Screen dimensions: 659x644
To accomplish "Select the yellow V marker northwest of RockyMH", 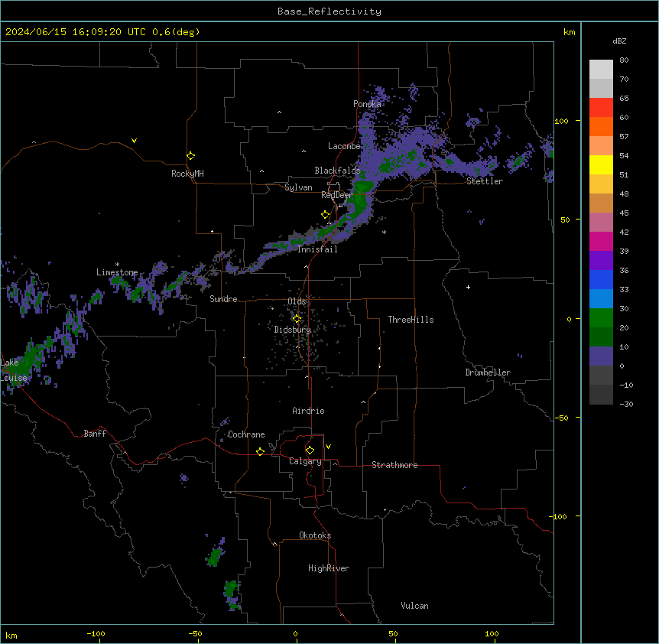I will (134, 141).
